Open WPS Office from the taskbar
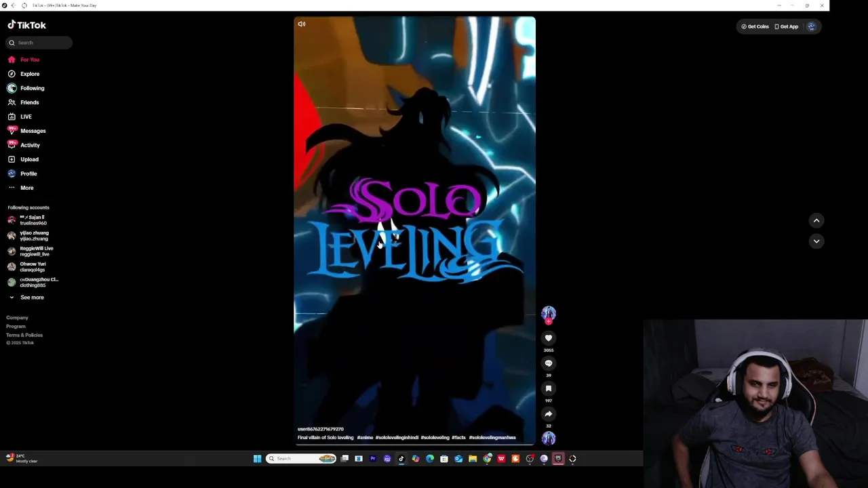The width and height of the screenshot is (868, 488). [x=501, y=459]
